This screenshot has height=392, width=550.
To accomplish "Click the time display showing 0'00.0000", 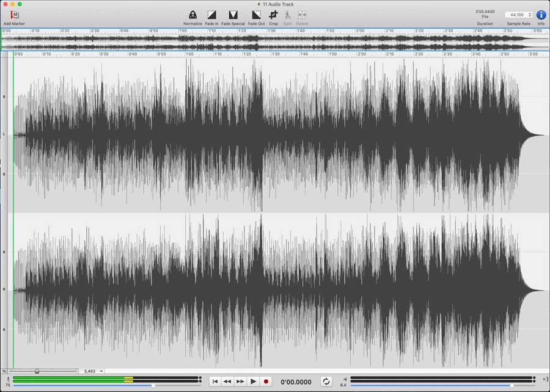I will click(296, 380).
